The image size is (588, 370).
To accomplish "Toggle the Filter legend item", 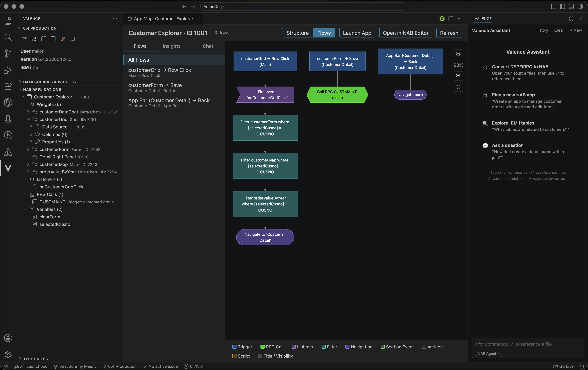I will (x=329, y=346).
